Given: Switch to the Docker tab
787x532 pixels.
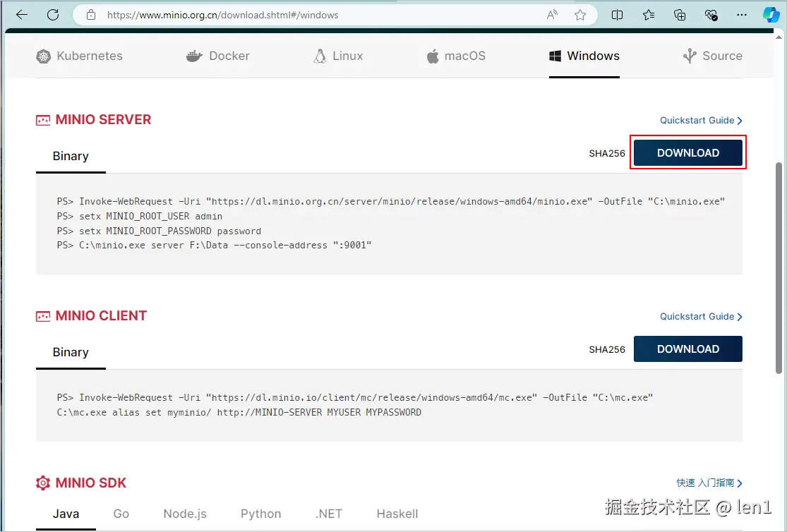Looking at the screenshot, I should (x=218, y=56).
